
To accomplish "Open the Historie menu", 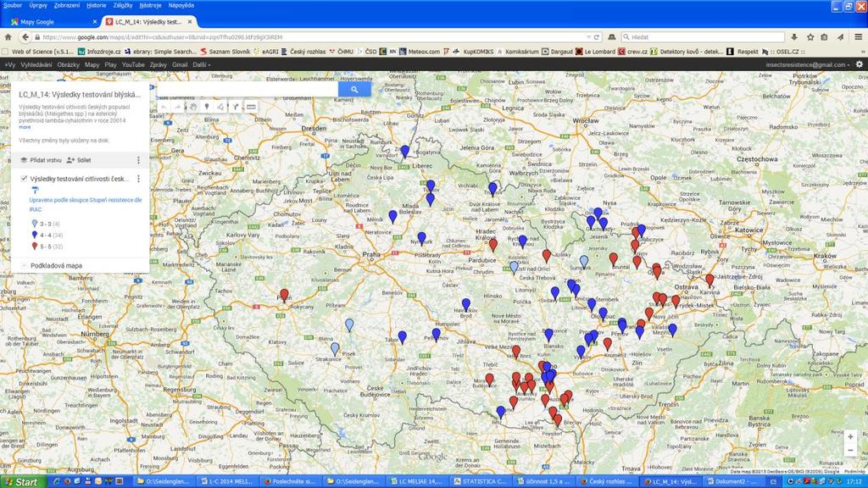I will click(x=97, y=5).
